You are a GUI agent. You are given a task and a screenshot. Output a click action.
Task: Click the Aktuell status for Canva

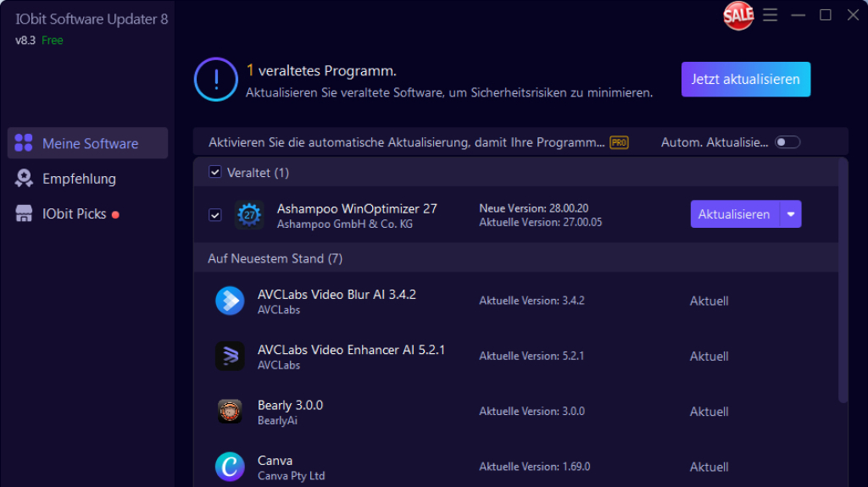point(709,467)
